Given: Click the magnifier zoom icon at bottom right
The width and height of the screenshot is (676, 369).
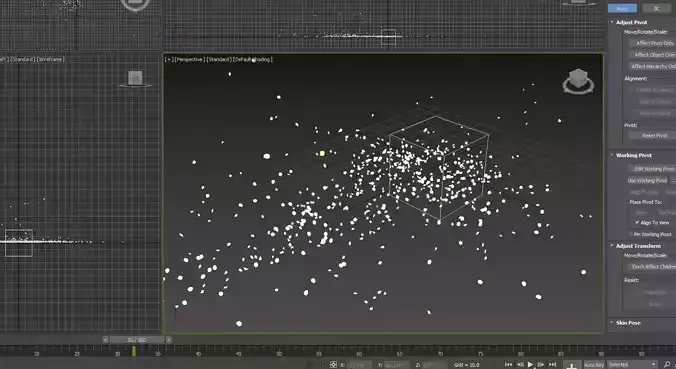Looking at the screenshot, I should pos(668,365).
